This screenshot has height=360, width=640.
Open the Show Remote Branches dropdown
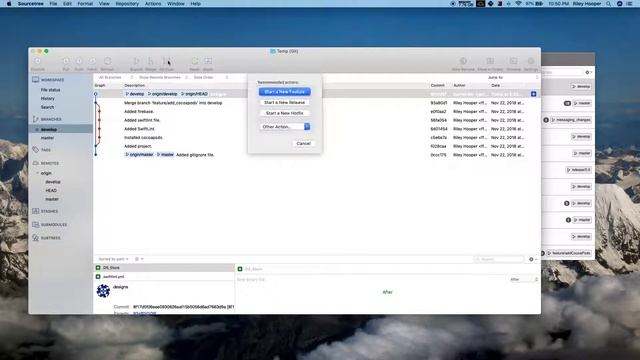(163, 77)
